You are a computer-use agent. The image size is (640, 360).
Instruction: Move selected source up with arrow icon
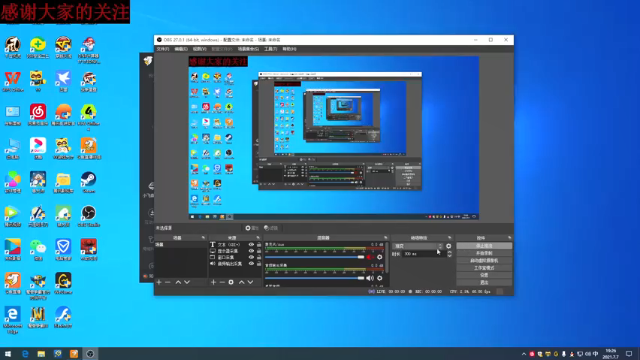(x=242, y=282)
